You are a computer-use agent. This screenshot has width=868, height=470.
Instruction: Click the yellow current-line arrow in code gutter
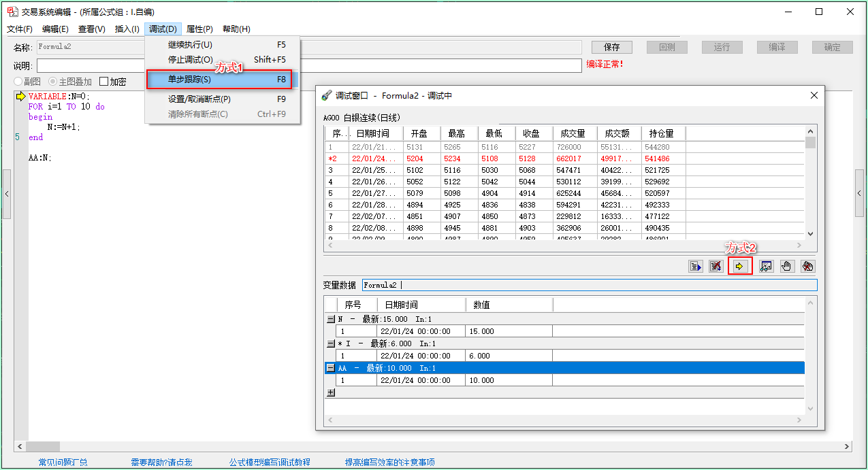tap(20, 96)
